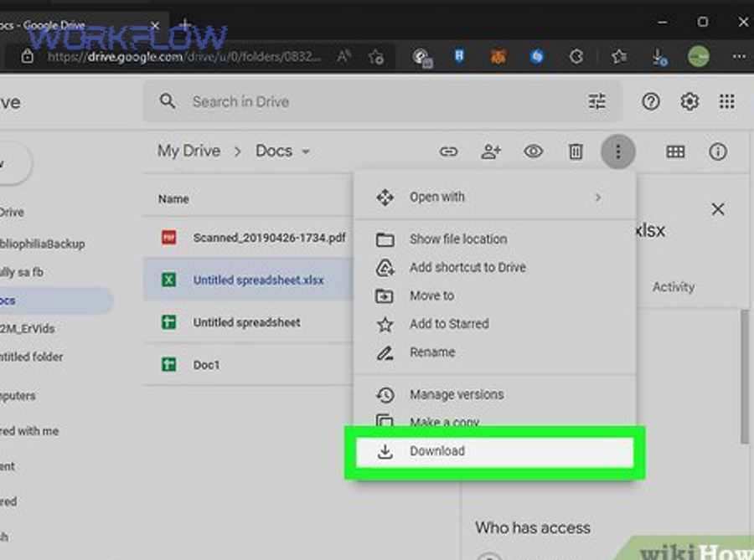Screen dimensions: 754x560
Task: Expand the Docs folder dropdown arrow
Action: [x=306, y=152]
